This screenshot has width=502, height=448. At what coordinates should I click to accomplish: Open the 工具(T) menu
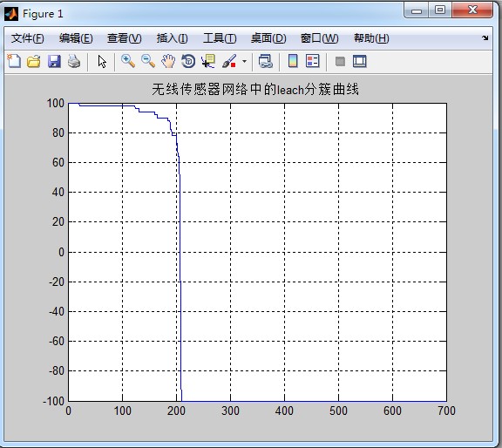[220, 38]
